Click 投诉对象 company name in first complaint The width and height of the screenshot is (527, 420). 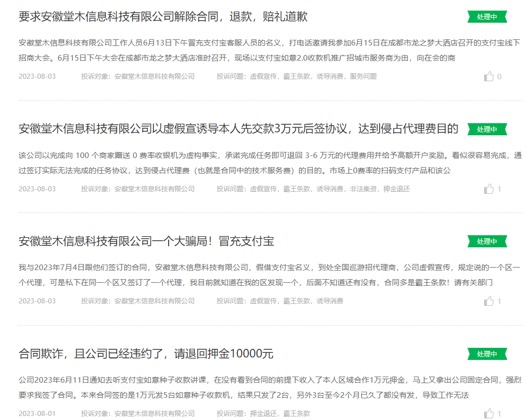(x=154, y=77)
